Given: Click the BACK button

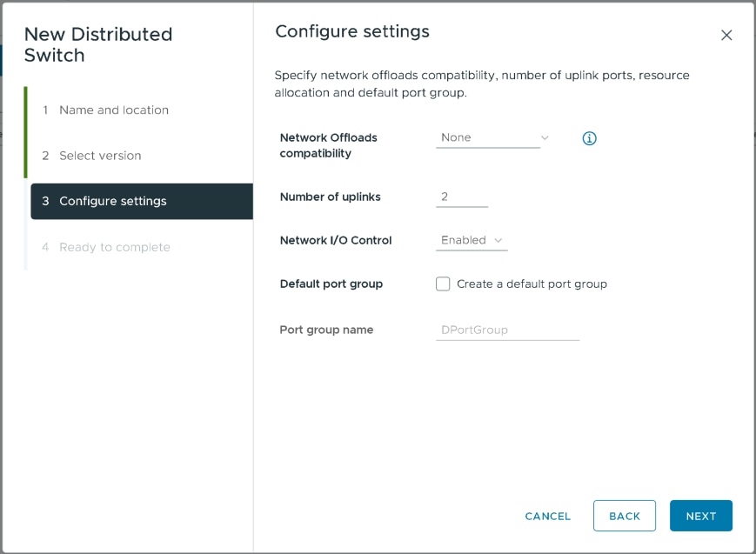Looking at the screenshot, I should click(625, 516).
